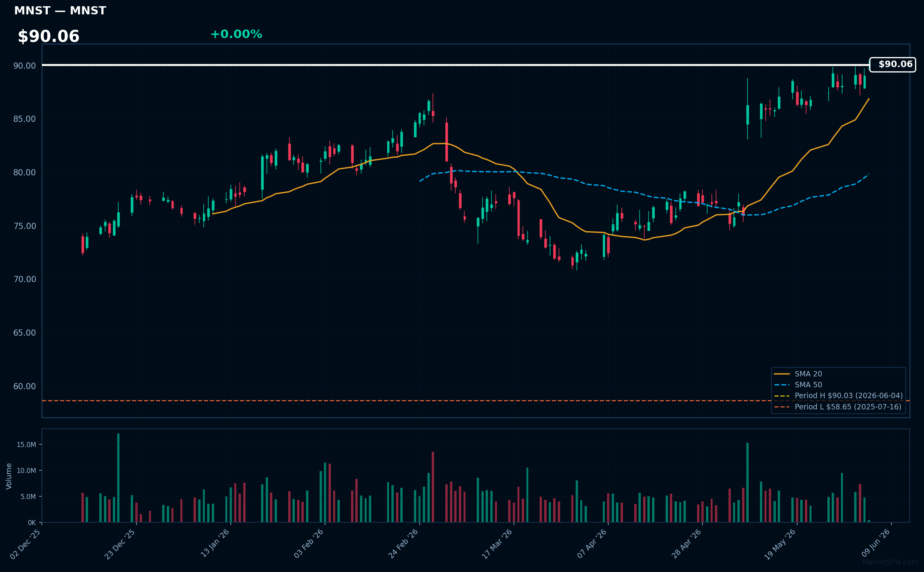Click the 85.00 price axis label
This screenshot has height=572, width=924.
[x=24, y=119]
